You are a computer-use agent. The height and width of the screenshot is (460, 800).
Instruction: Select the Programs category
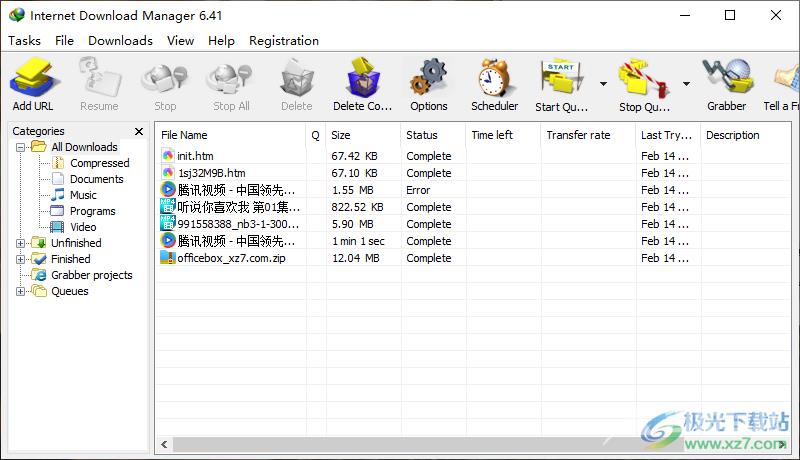(92, 211)
